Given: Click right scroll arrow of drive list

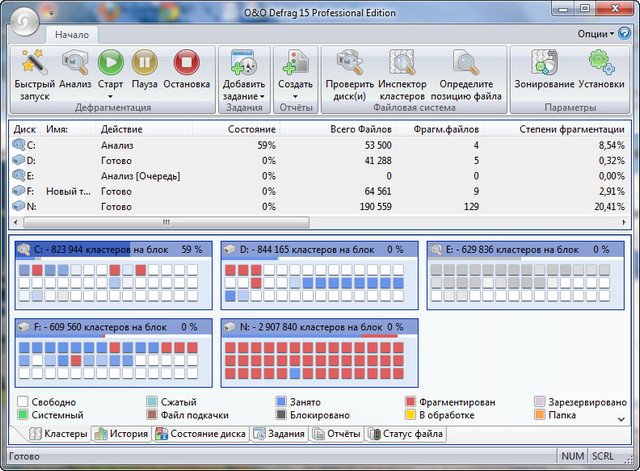Looking at the screenshot, I should tap(624, 222).
